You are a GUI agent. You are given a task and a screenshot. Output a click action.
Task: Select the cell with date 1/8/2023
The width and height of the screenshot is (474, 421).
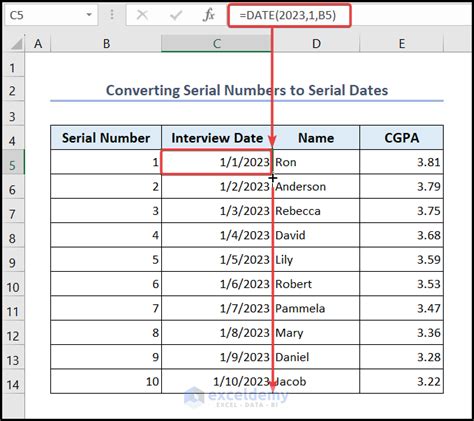(217, 332)
